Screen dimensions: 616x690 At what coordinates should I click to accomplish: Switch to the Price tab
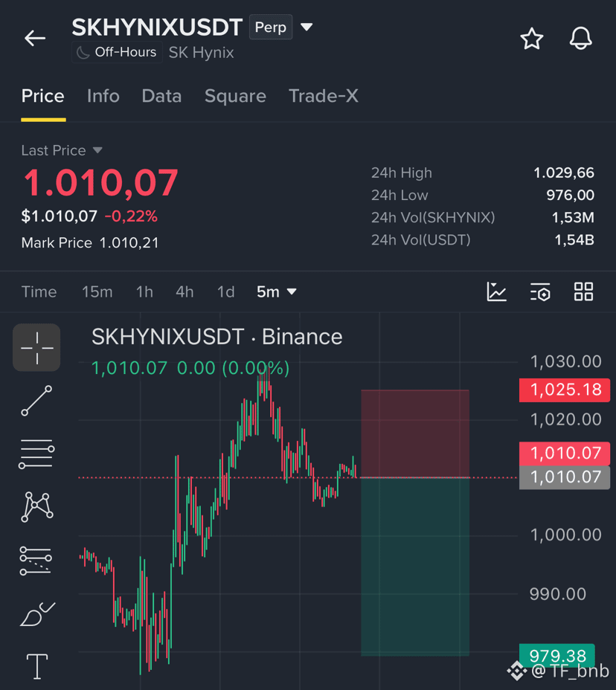[x=42, y=96]
